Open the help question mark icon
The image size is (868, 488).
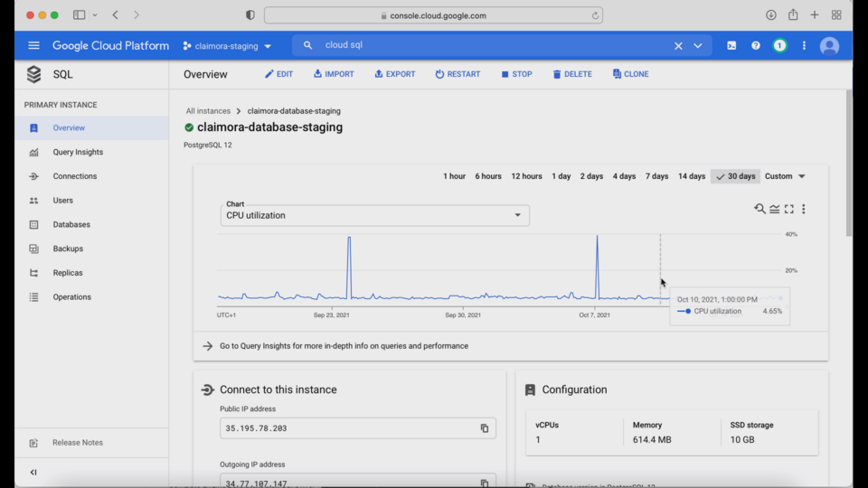[x=756, y=46]
